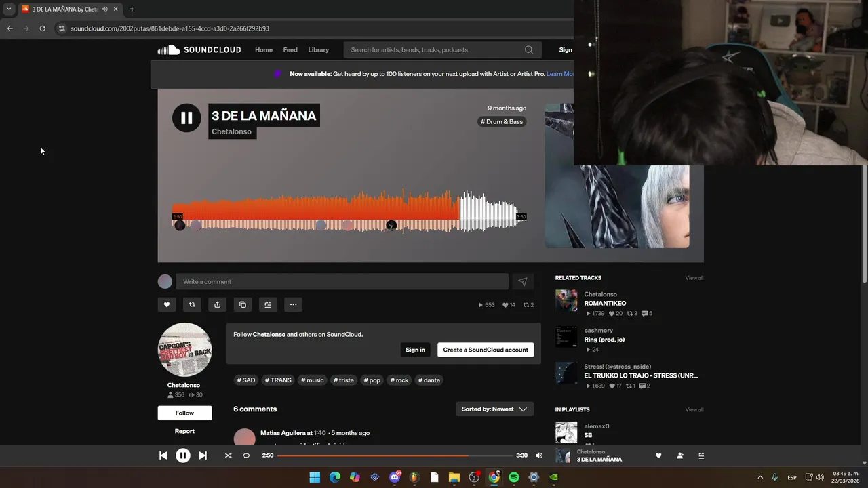Open the Drum & Bass genre tag
This screenshot has height=488, width=868.
pos(502,121)
